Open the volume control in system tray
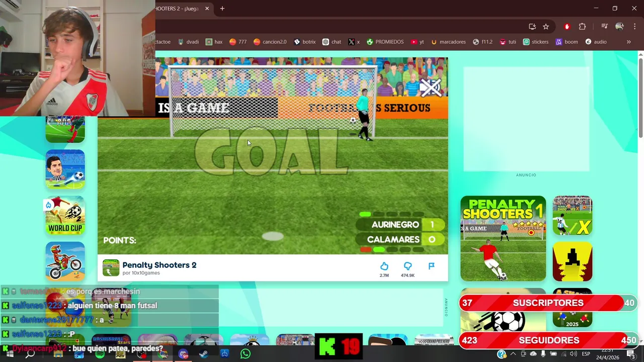 pyautogui.click(x=573, y=354)
